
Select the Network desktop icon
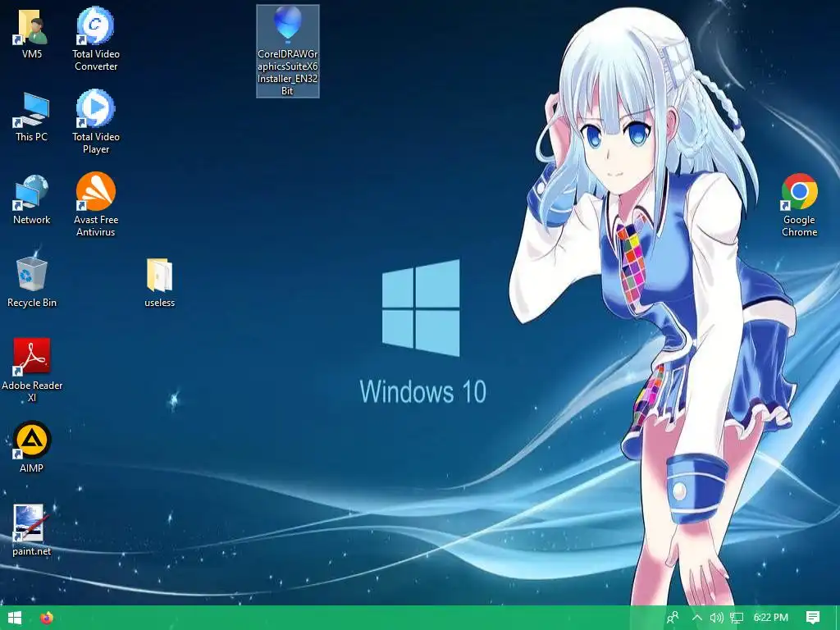tap(32, 200)
